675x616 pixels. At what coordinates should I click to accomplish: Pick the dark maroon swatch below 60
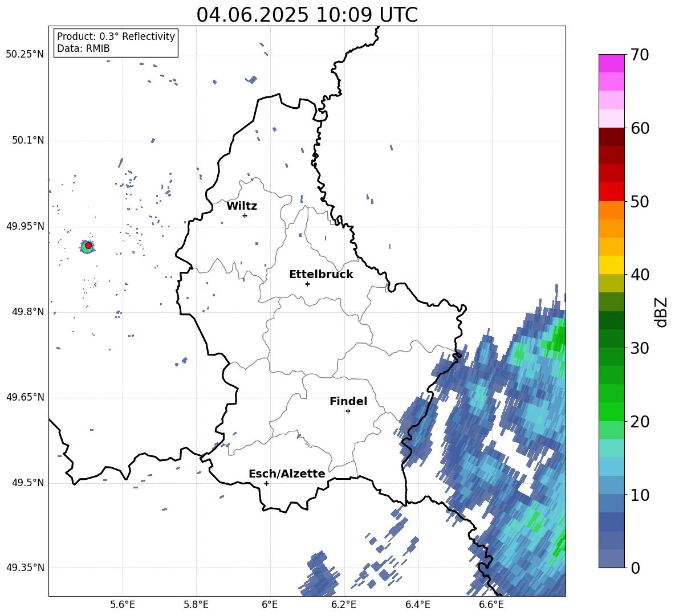coord(612,137)
